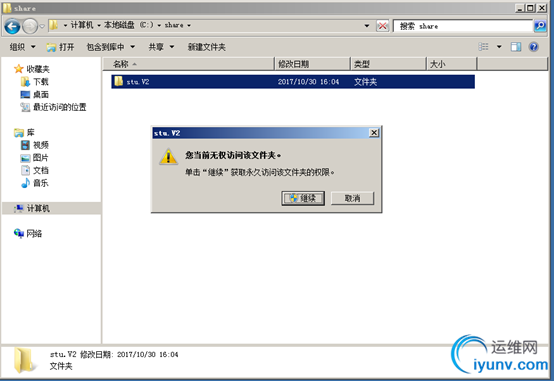The width and height of the screenshot is (554, 381).
Task: Sort by 类型 column header
Action: coord(389,64)
